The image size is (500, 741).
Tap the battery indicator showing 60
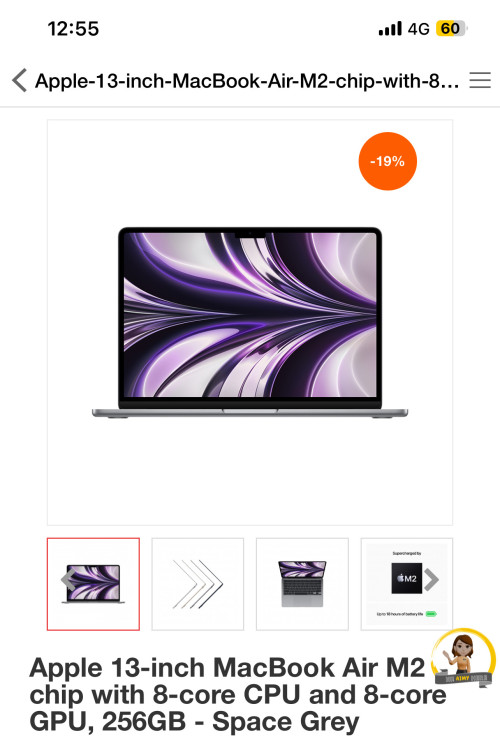pos(451,29)
